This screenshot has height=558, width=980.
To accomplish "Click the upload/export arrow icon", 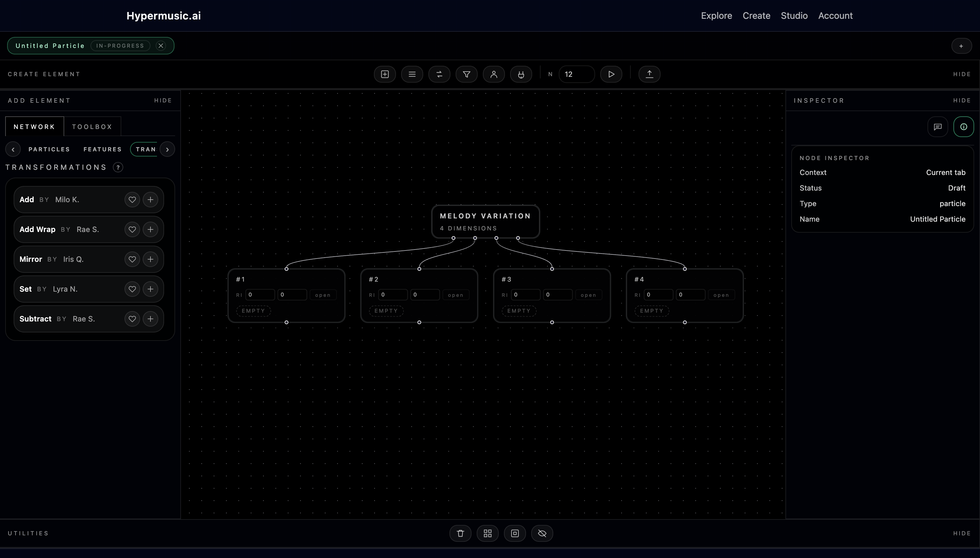I will 649,74.
